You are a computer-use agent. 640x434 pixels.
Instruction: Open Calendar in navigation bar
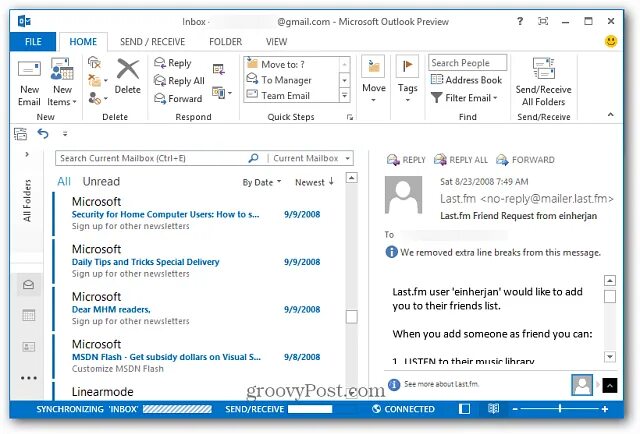(x=29, y=315)
